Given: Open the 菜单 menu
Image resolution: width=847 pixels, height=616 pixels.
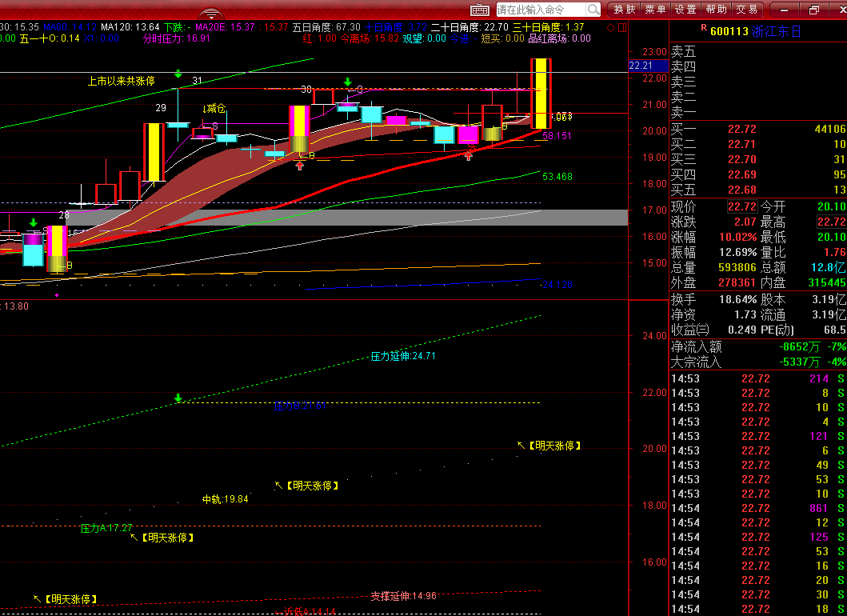Looking at the screenshot, I should pos(655,10).
